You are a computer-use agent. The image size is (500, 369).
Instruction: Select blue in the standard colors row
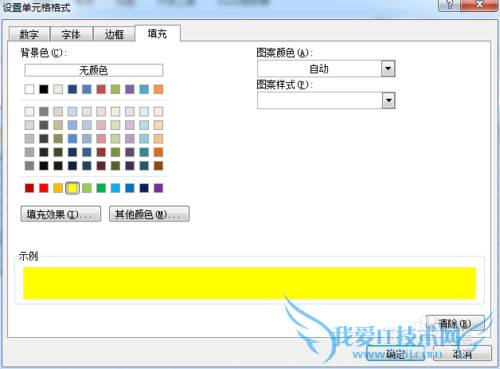(x=130, y=188)
